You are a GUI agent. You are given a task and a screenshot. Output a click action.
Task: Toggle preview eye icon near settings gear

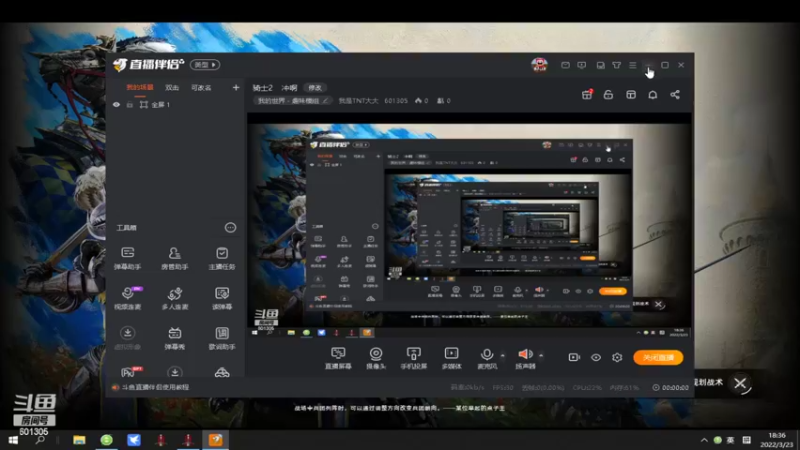596,357
